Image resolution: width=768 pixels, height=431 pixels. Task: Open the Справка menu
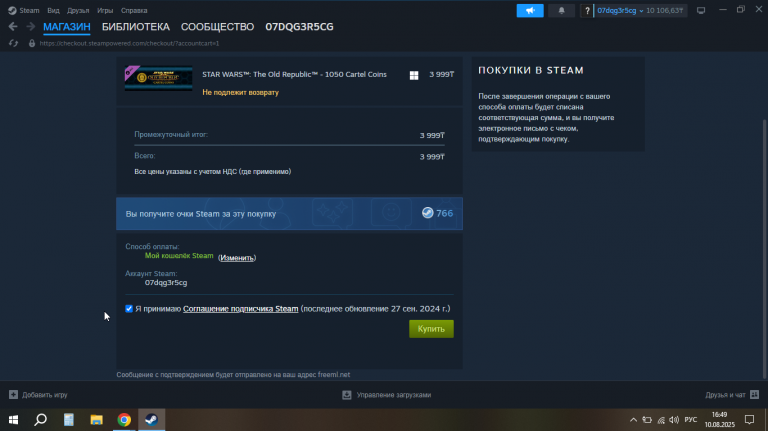click(134, 10)
